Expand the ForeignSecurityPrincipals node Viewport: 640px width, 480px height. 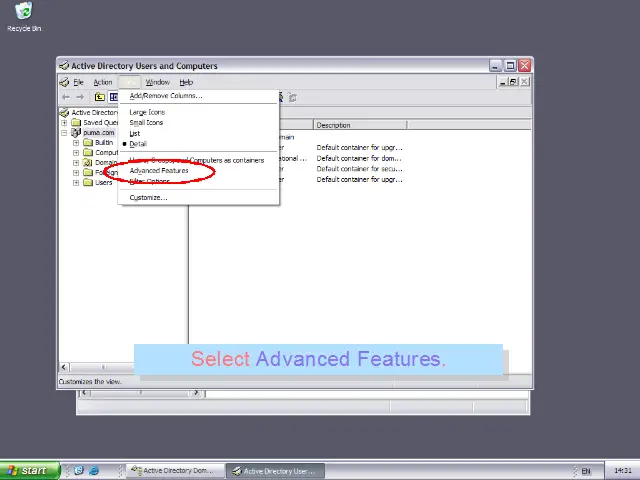click(76, 173)
